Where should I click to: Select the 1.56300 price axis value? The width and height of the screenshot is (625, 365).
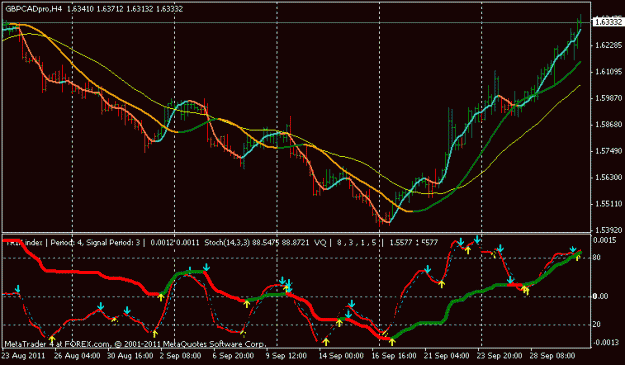pos(608,177)
